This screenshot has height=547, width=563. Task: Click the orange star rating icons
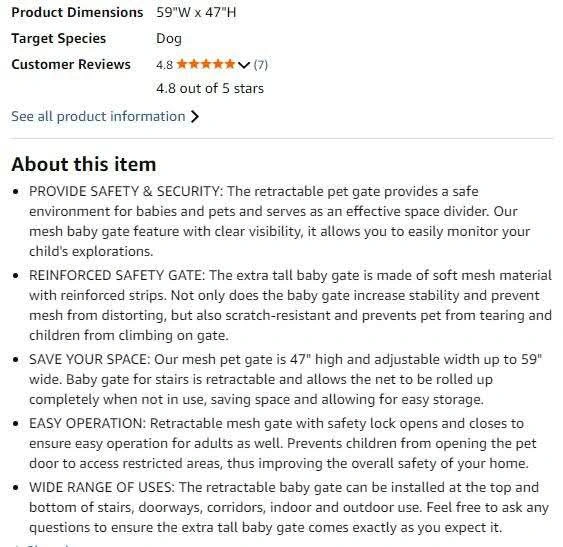(206, 64)
